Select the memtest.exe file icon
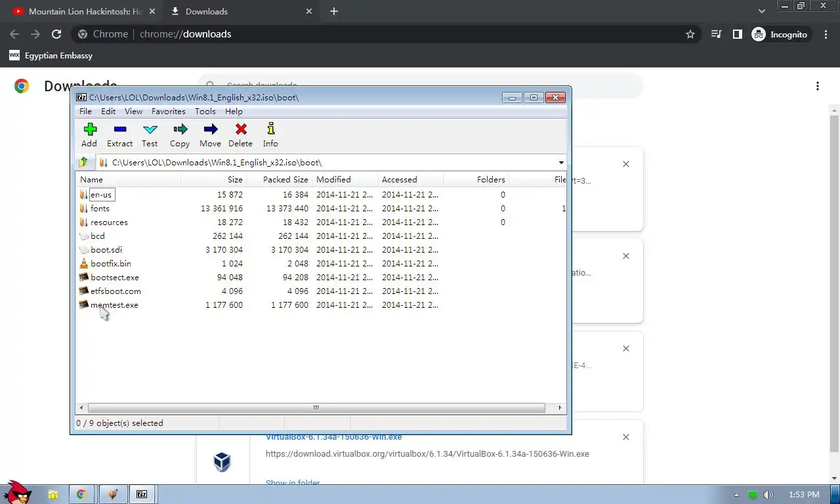This screenshot has height=504, width=840. click(x=83, y=304)
